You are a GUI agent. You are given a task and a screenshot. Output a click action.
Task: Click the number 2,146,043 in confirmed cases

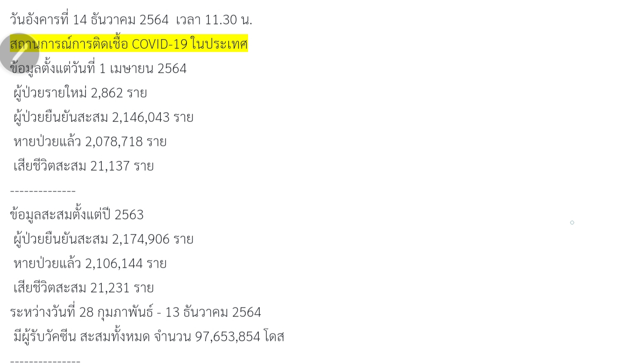[x=141, y=117]
